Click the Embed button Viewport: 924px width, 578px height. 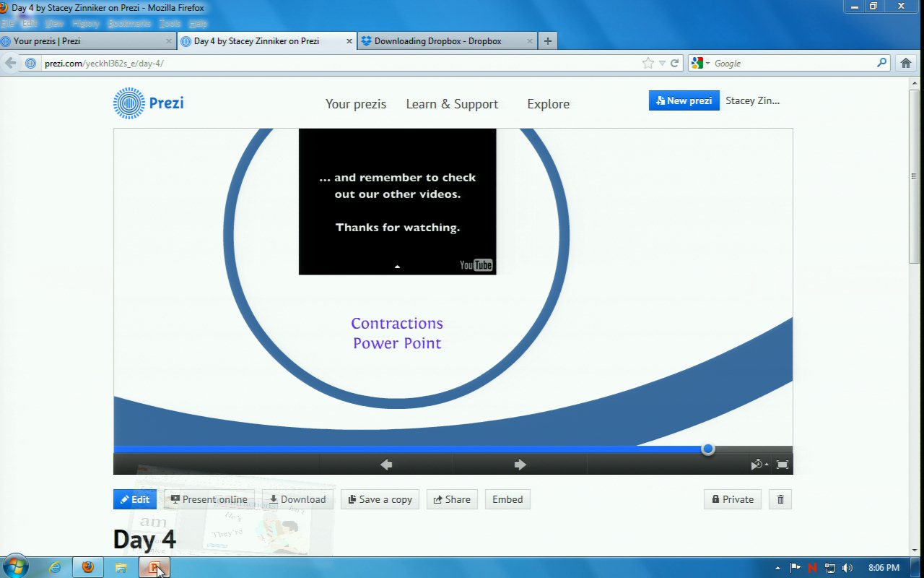point(507,499)
